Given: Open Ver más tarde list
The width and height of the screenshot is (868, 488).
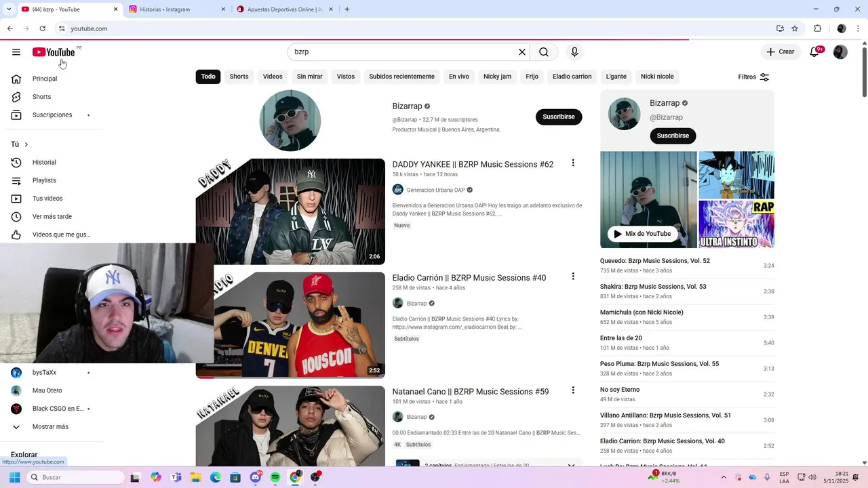Looking at the screenshot, I should (x=51, y=217).
